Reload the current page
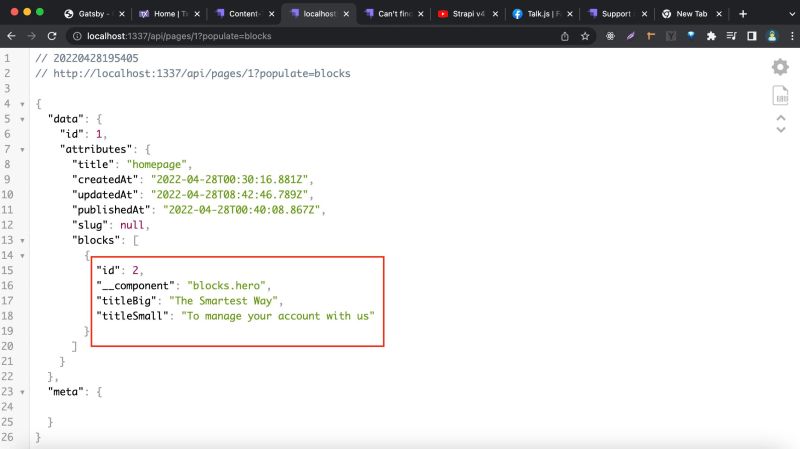Viewport: 800px width, 449px height. pyautogui.click(x=52, y=36)
